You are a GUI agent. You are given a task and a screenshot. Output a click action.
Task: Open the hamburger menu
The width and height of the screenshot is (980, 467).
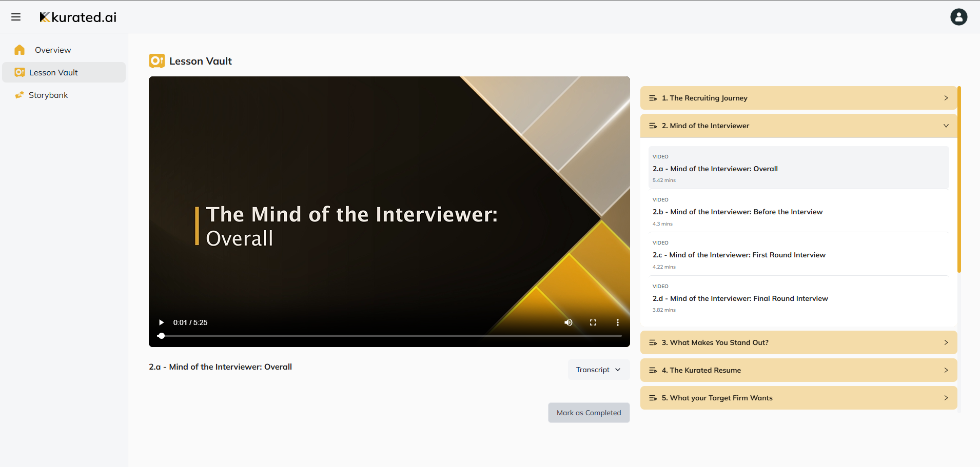point(16,16)
